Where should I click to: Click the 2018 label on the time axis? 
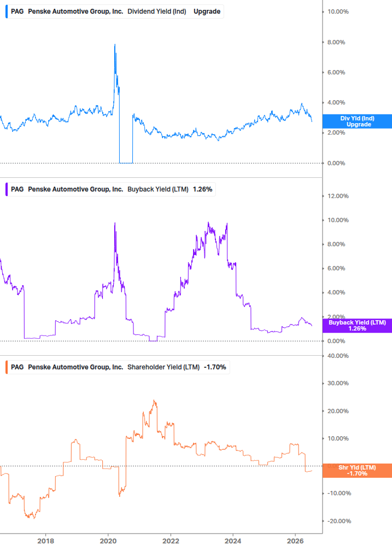(x=45, y=541)
